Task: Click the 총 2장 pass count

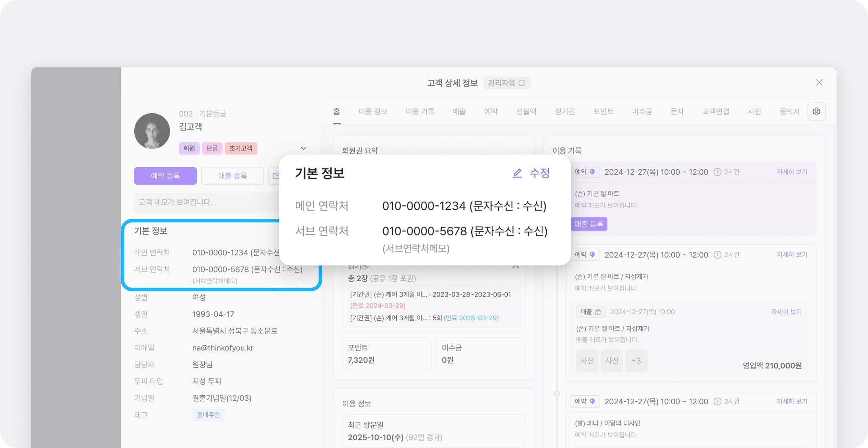Action: point(358,278)
